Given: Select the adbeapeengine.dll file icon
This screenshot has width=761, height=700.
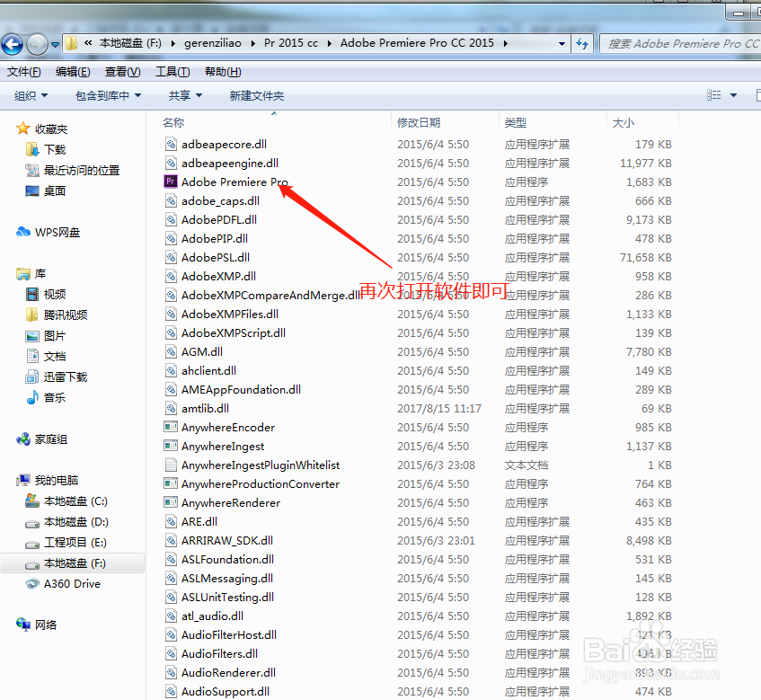Looking at the screenshot, I should point(171,164).
